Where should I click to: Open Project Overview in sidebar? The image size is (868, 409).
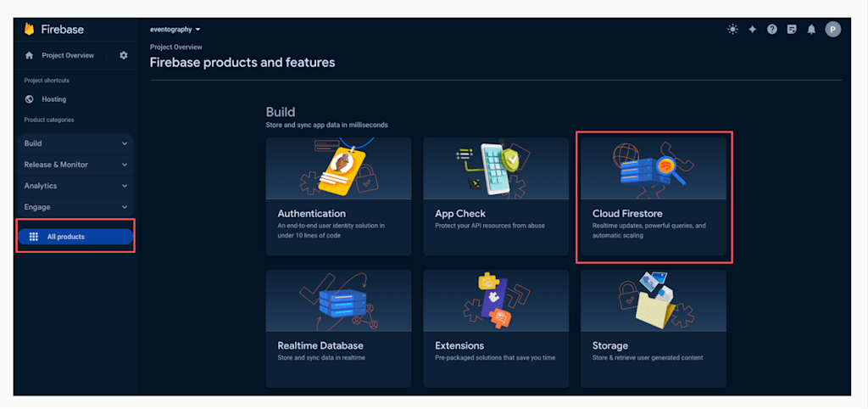click(68, 55)
